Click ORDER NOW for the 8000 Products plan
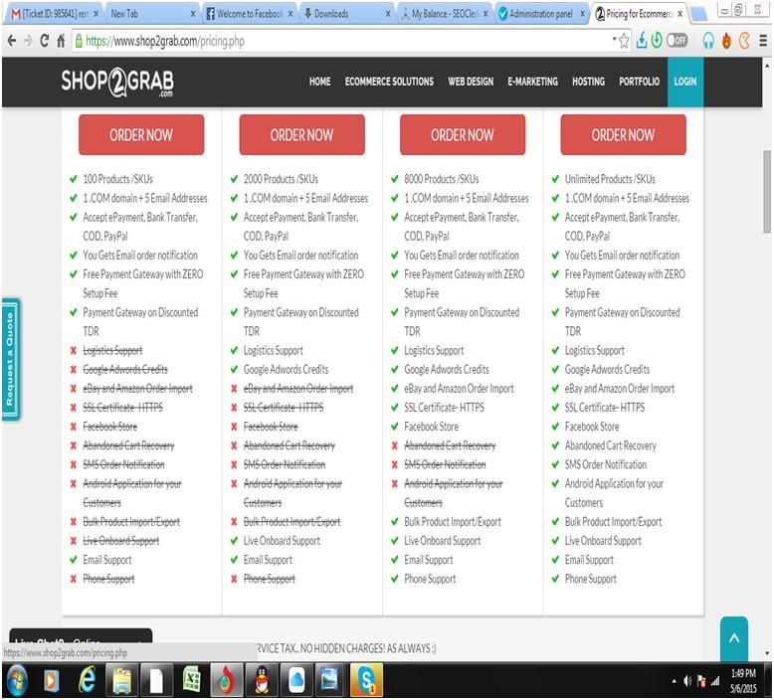The height and width of the screenshot is (700, 774). (463, 134)
